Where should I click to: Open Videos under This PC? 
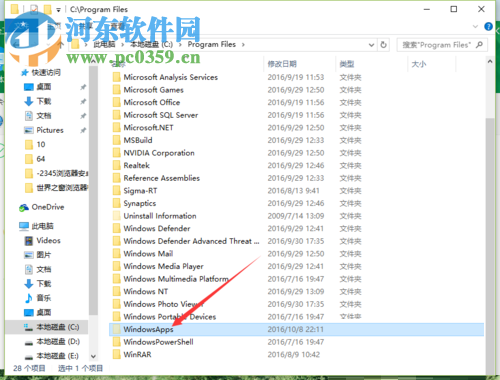pos(43,241)
